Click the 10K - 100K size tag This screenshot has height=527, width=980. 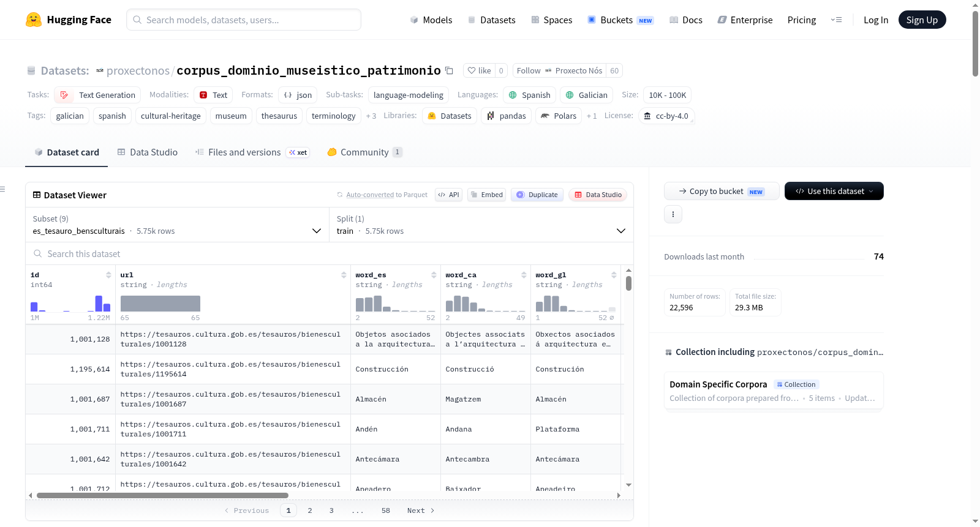[x=667, y=95]
